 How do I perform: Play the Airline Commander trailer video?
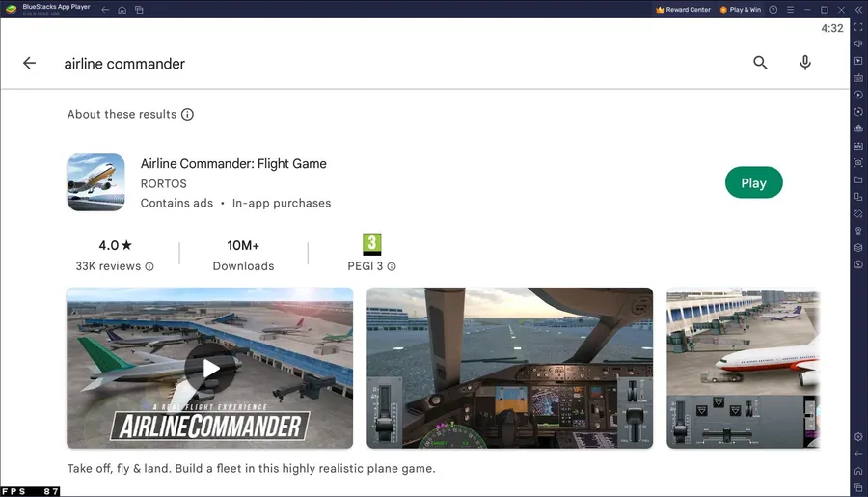click(x=210, y=368)
